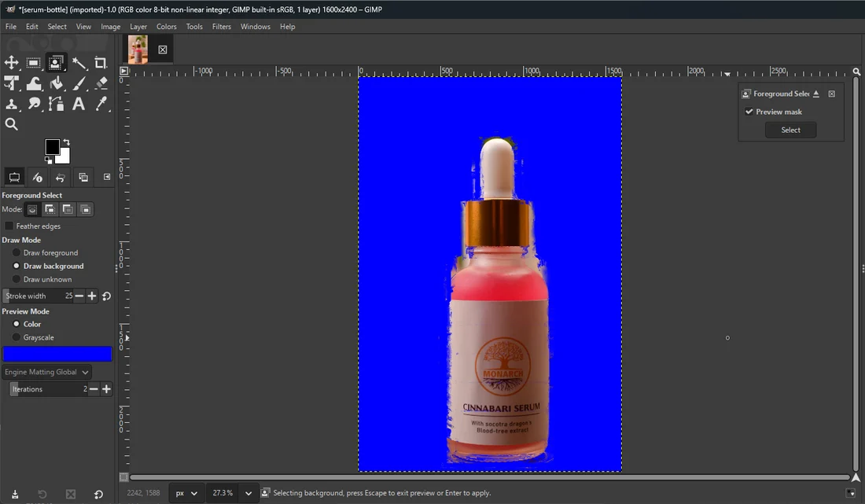This screenshot has height=504, width=865.
Task: Open the tool options dock tab menu
Action: pos(106,177)
